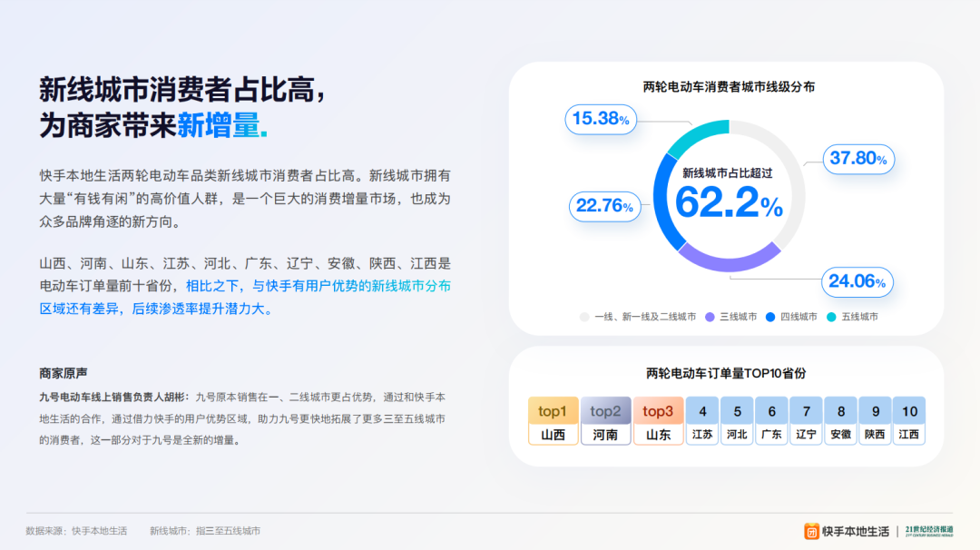Click the rank 8 cell above 安徽
980x550 pixels.
coord(840,411)
